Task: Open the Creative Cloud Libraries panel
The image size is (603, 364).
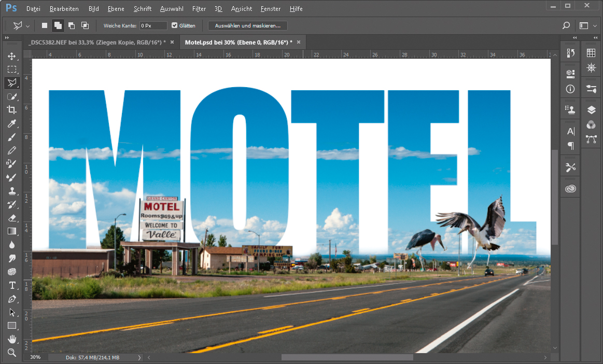Action: [x=571, y=189]
